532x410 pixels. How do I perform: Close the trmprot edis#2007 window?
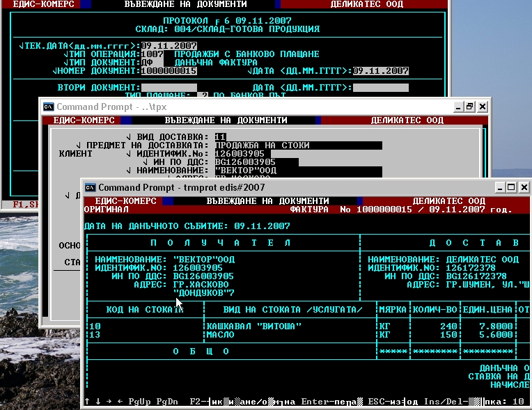click(x=524, y=187)
